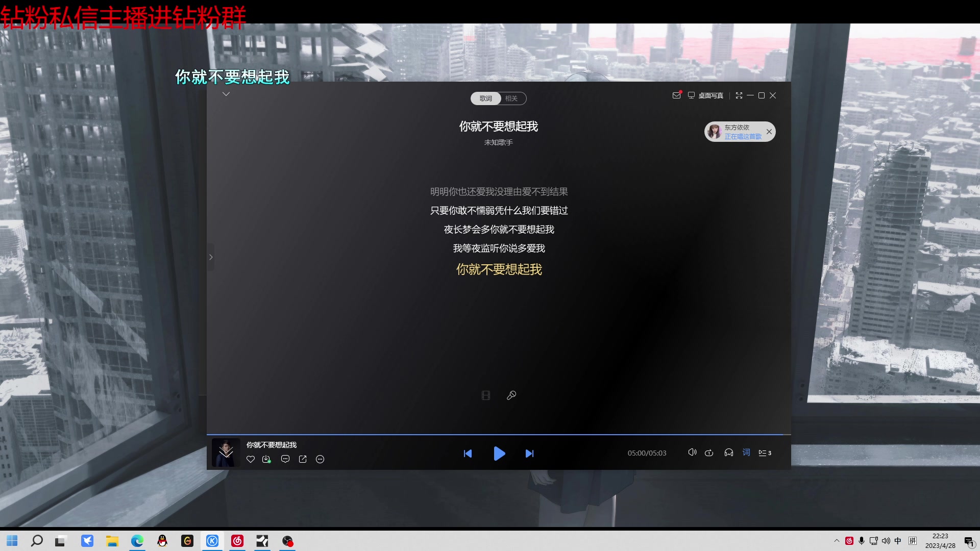The width and height of the screenshot is (980, 551).
Task: Seek playback using the progress bar
Action: (499, 434)
